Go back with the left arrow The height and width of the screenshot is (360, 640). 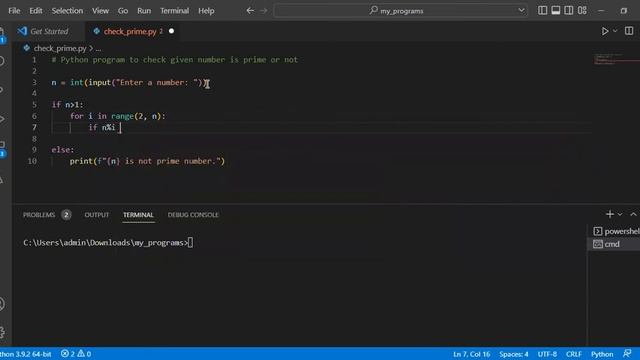[x=250, y=11]
